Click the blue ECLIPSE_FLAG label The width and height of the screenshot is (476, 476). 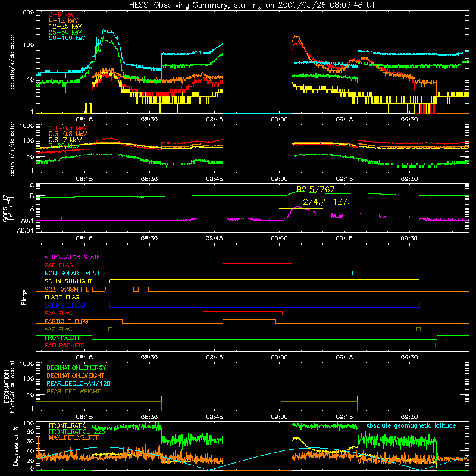pyautogui.click(x=65, y=305)
